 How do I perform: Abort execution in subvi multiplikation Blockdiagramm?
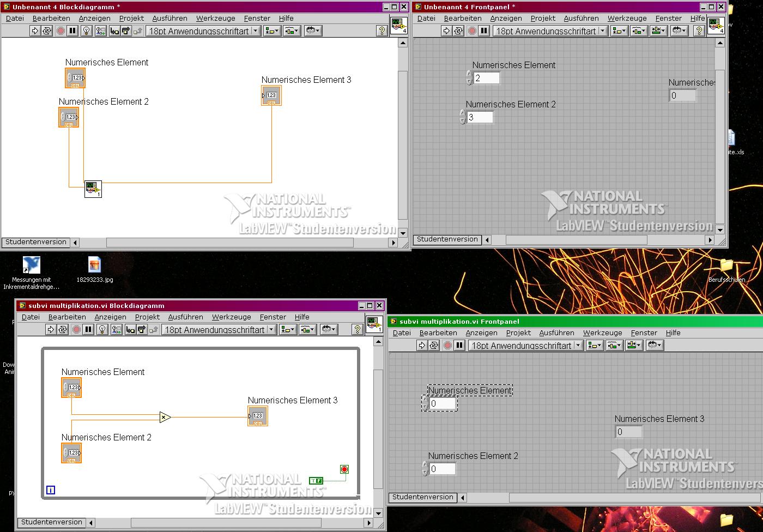pyautogui.click(x=76, y=330)
